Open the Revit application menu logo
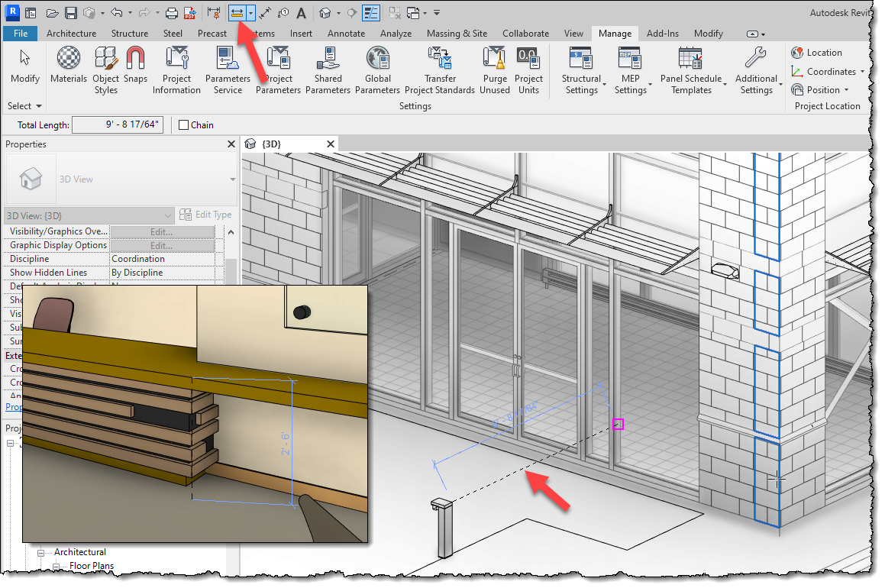The image size is (885, 588). (12, 12)
